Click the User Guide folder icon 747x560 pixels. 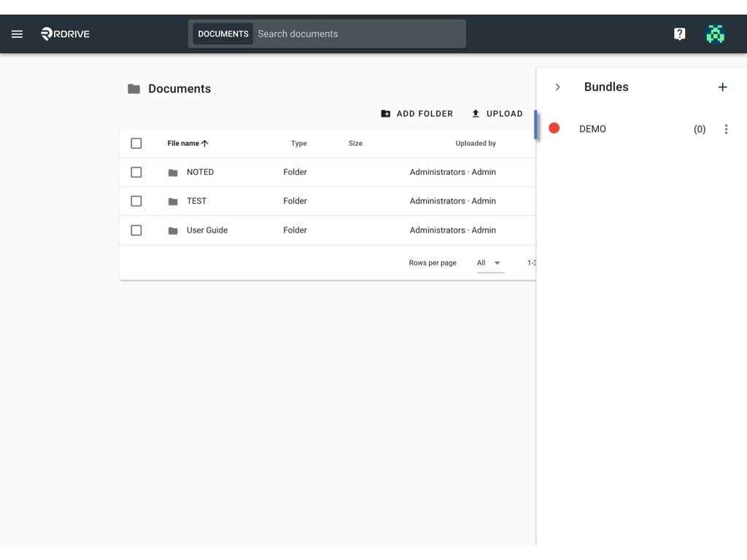pos(173,230)
